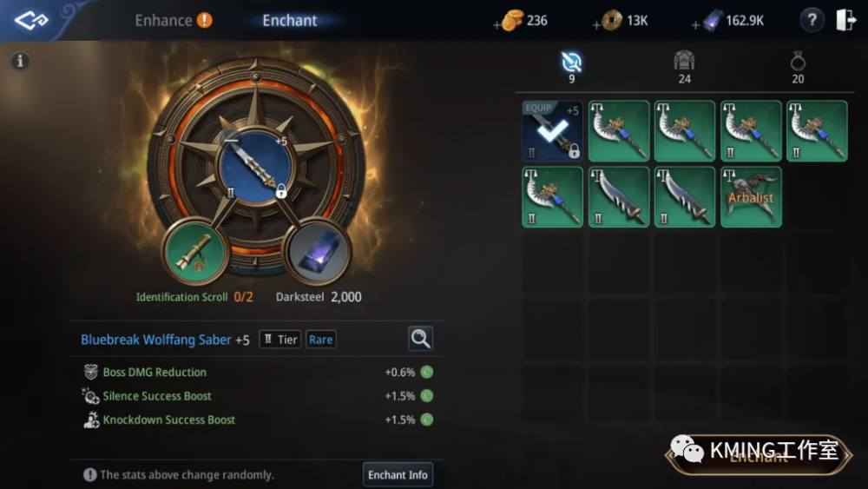Switch to the Enhance tab

(163, 21)
